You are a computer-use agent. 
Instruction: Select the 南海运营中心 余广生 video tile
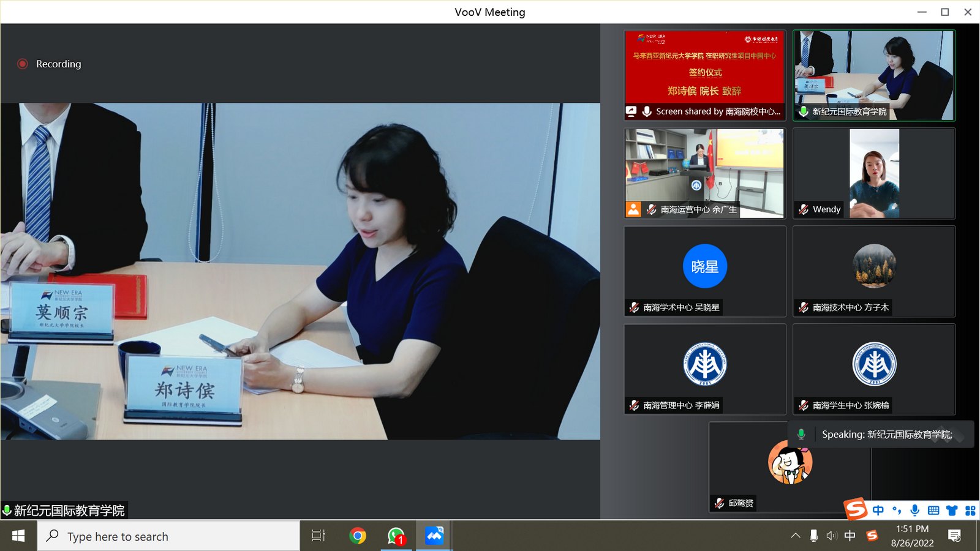704,173
